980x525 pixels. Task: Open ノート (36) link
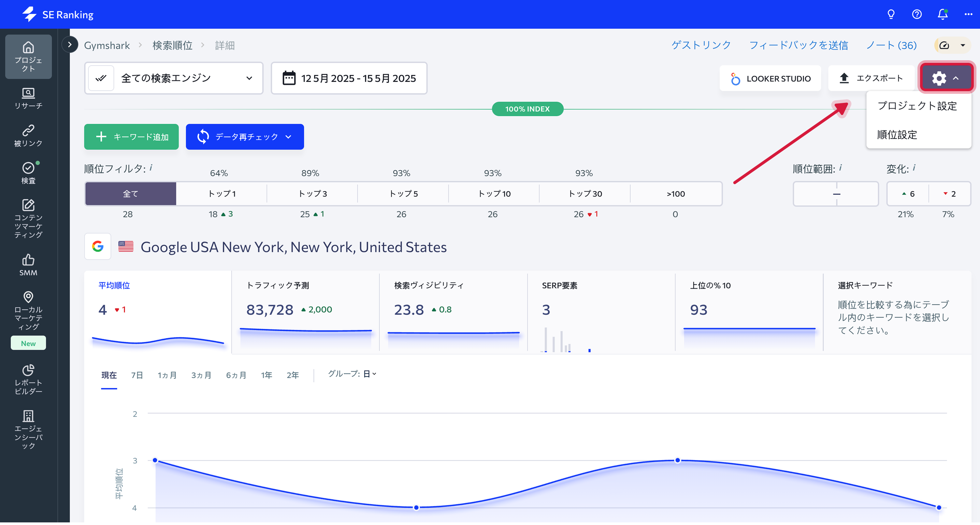click(892, 46)
